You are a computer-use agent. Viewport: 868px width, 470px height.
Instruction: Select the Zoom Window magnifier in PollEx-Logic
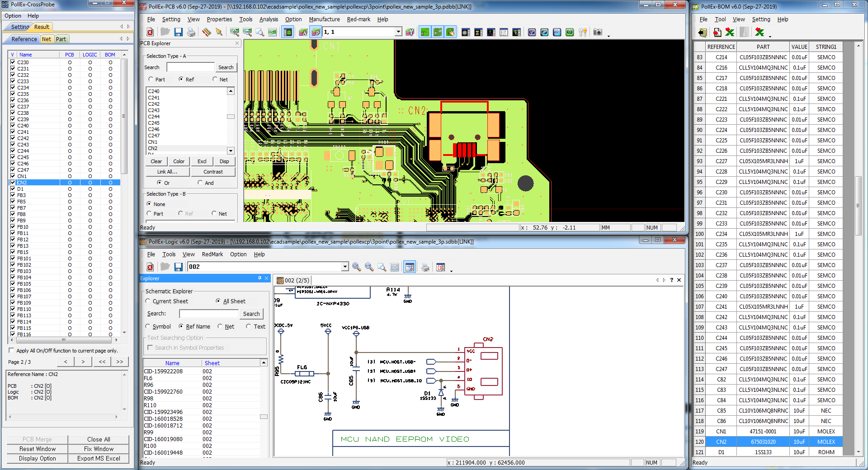tap(381, 267)
